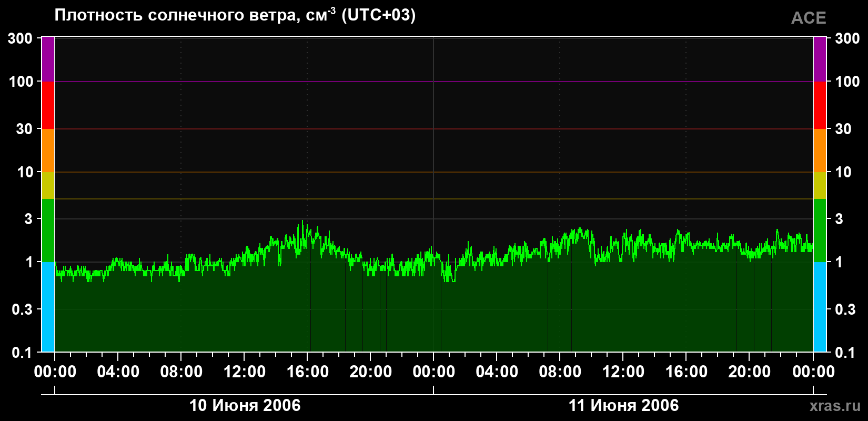Click the cyan band on the right color scale
Image resolution: width=868 pixels, height=421 pixels.
(x=820, y=307)
